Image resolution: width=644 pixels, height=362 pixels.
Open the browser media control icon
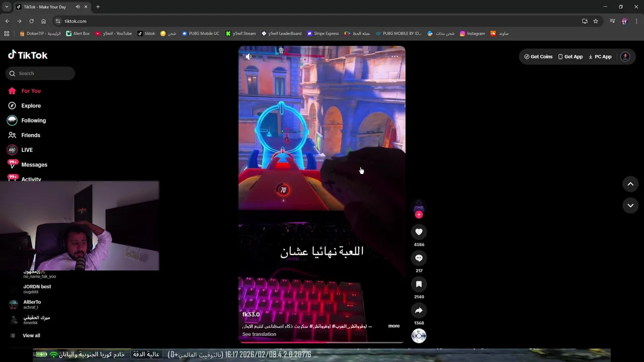coord(612,21)
